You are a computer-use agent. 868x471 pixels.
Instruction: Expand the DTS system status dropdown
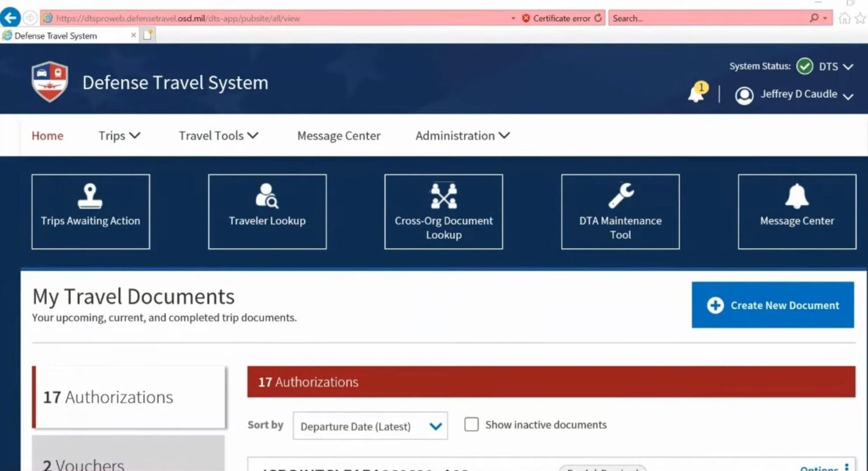pos(836,67)
